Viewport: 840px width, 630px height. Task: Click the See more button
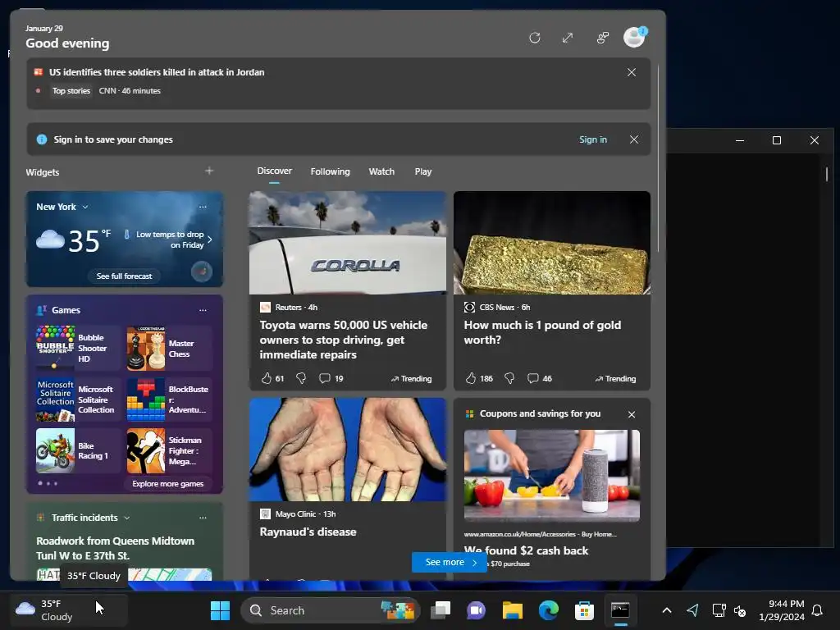[x=450, y=562]
